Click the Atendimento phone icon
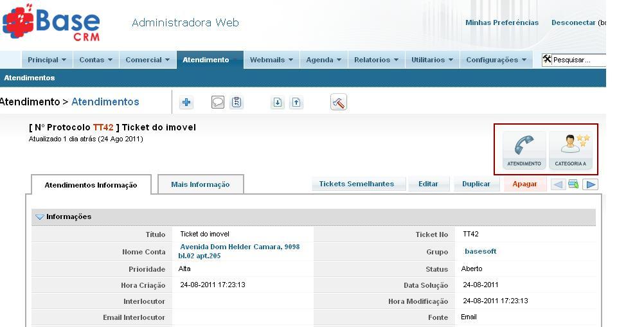This screenshot has width=644, height=327. point(524,150)
